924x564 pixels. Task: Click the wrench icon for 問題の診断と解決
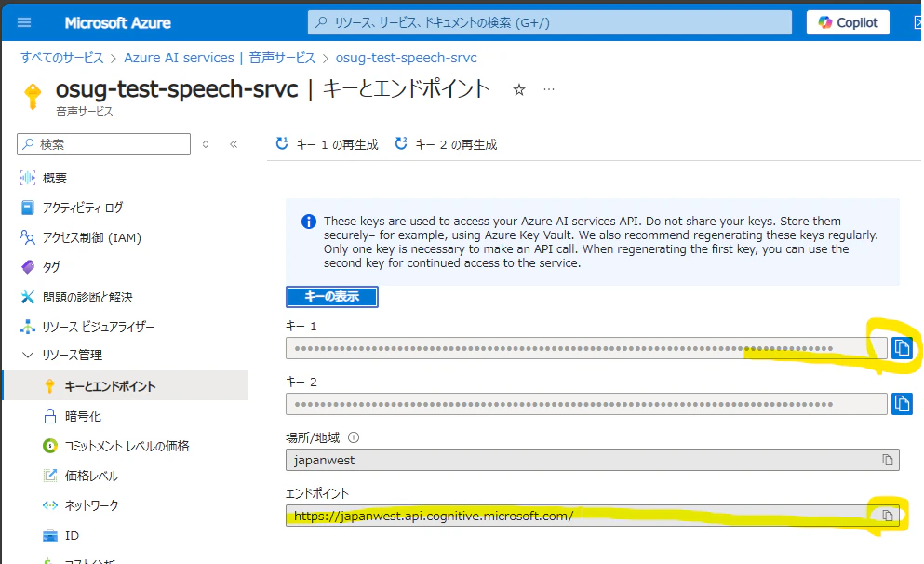point(28,297)
